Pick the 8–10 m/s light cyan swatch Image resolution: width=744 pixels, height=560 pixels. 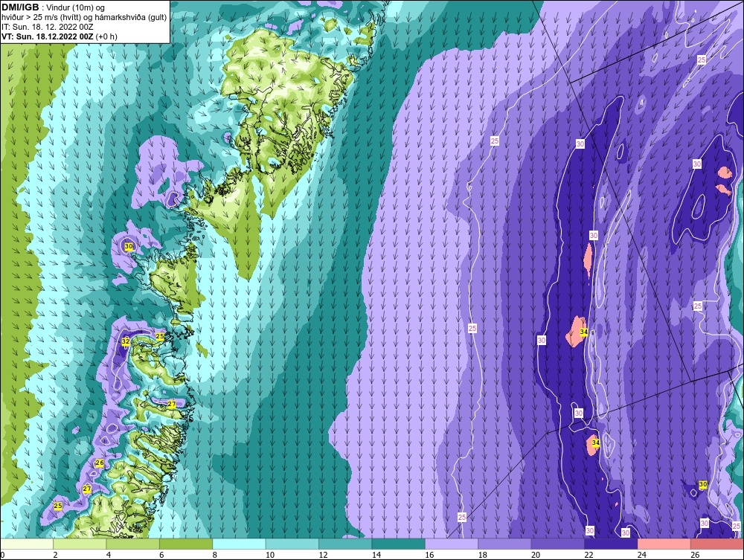click(239, 544)
